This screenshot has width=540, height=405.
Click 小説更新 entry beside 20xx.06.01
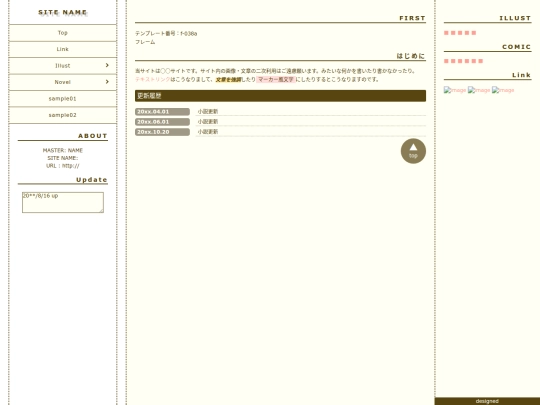point(208,122)
